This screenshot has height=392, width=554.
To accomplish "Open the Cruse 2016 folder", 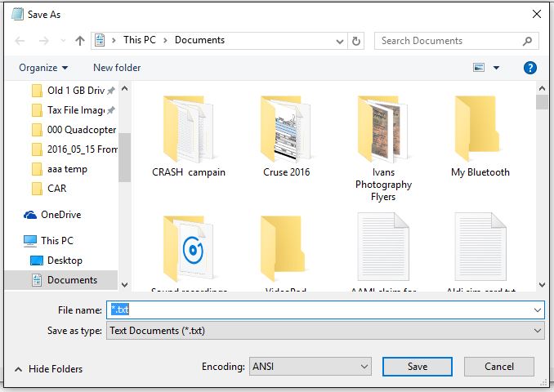I will pyautogui.click(x=286, y=136).
